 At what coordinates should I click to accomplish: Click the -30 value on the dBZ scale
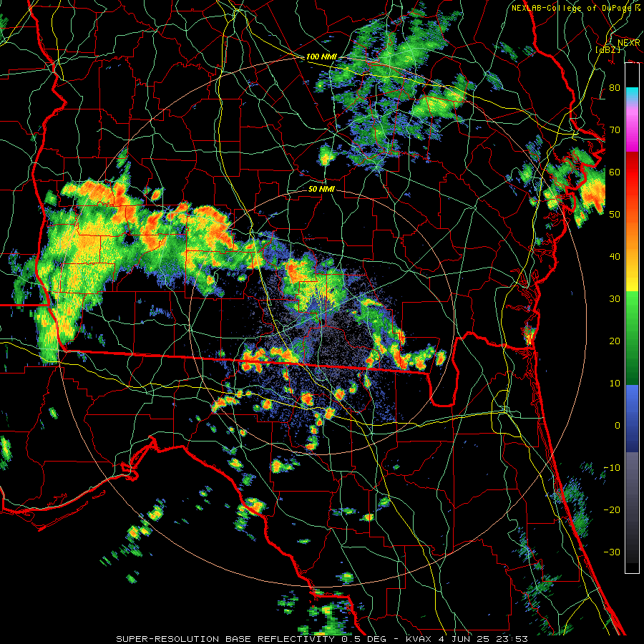pos(612,552)
